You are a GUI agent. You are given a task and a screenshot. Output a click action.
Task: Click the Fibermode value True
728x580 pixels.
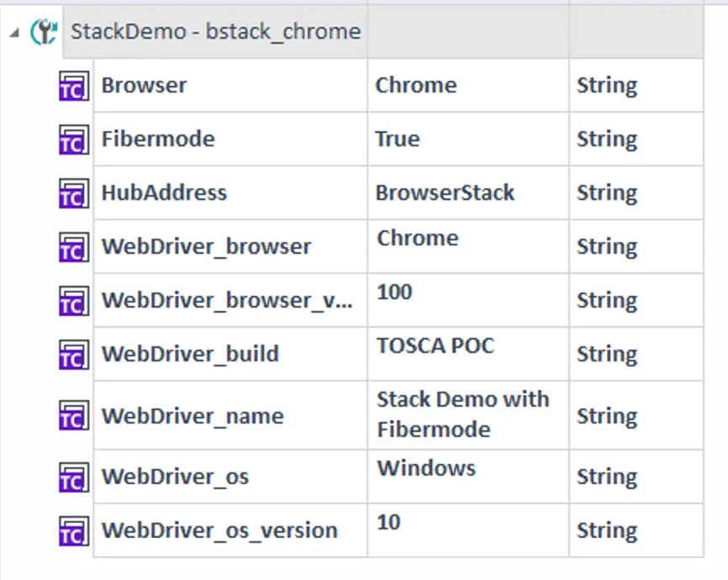tap(398, 139)
